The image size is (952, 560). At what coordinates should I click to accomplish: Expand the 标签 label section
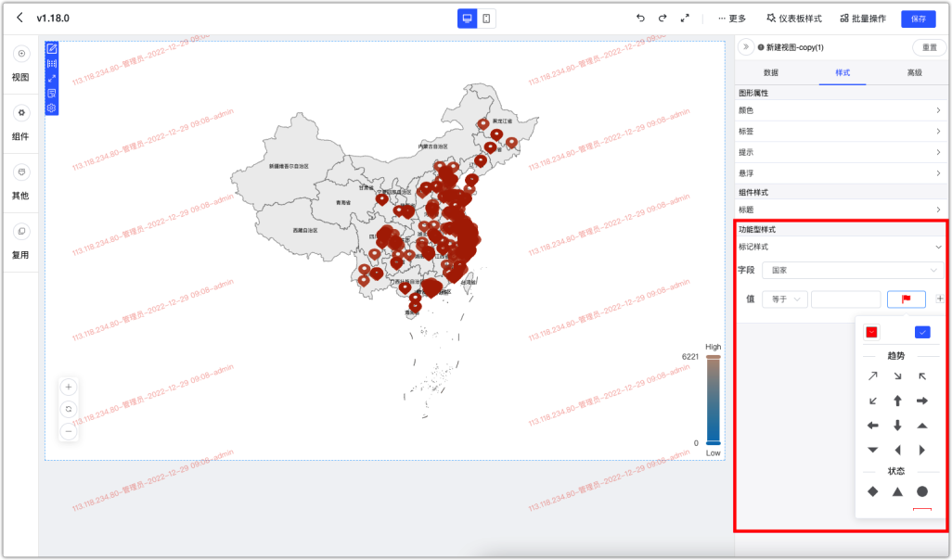(841, 131)
